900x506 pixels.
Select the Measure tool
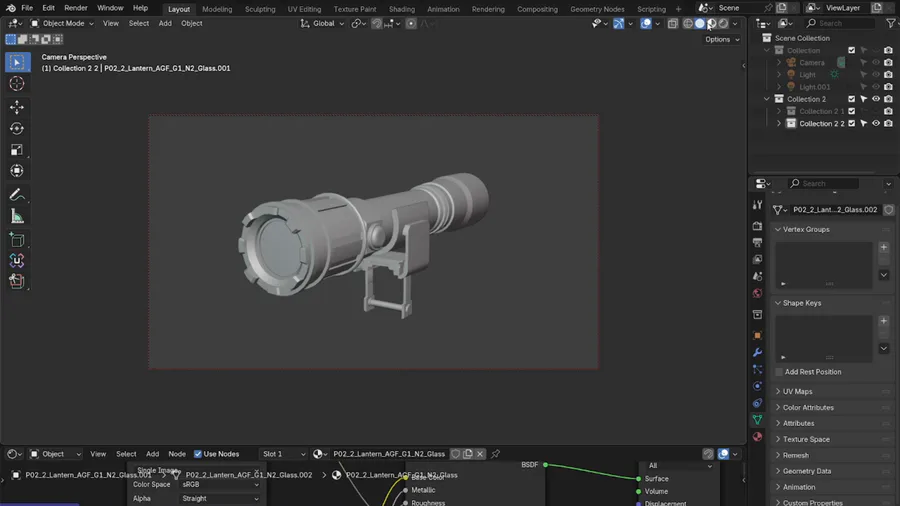point(17,216)
